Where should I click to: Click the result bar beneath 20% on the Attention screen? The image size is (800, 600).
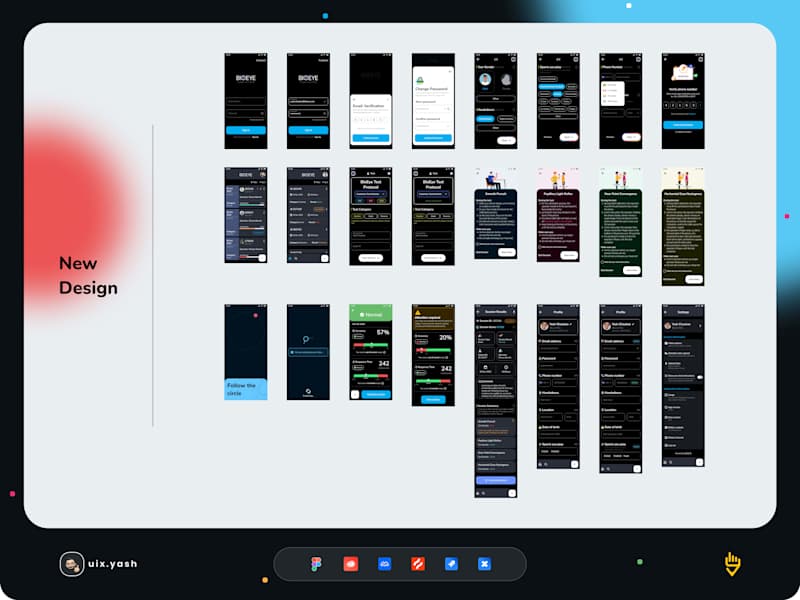(x=433, y=350)
